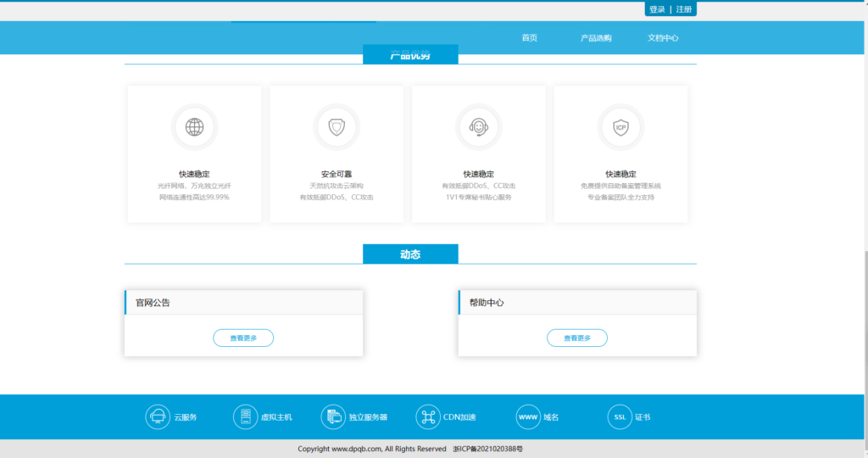Click text 专业备案团队全力支持
This screenshot has width=868, height=458.
(620, 197)
